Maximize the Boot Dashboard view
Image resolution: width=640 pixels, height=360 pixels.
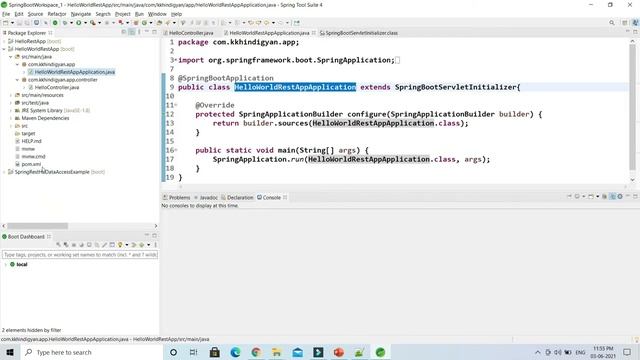click(154, 236)
